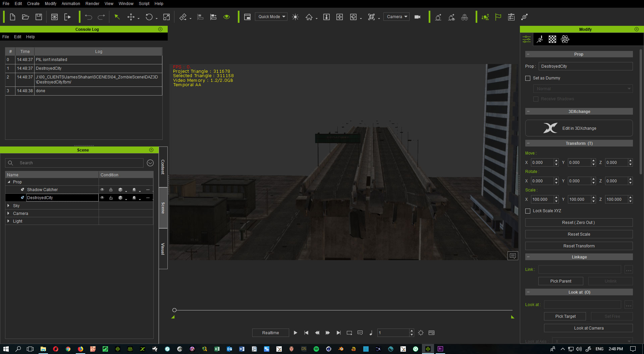The height and width of the screenshot is (354, 644).
Task: Click the green flag icon in toolbar
Action: (498, 17)
